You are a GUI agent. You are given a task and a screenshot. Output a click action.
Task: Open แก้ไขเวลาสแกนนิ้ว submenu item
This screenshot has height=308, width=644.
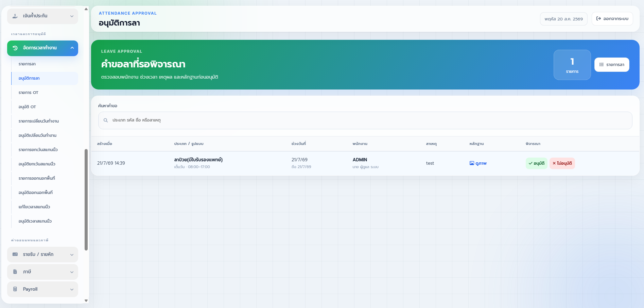(x=45, y=207)
